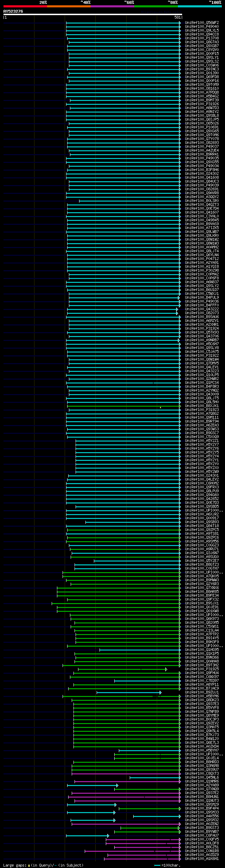Select UniRef100_Q7Y078 hit
Viewport: 225px width, 868px height.
(x=202, y=139)
